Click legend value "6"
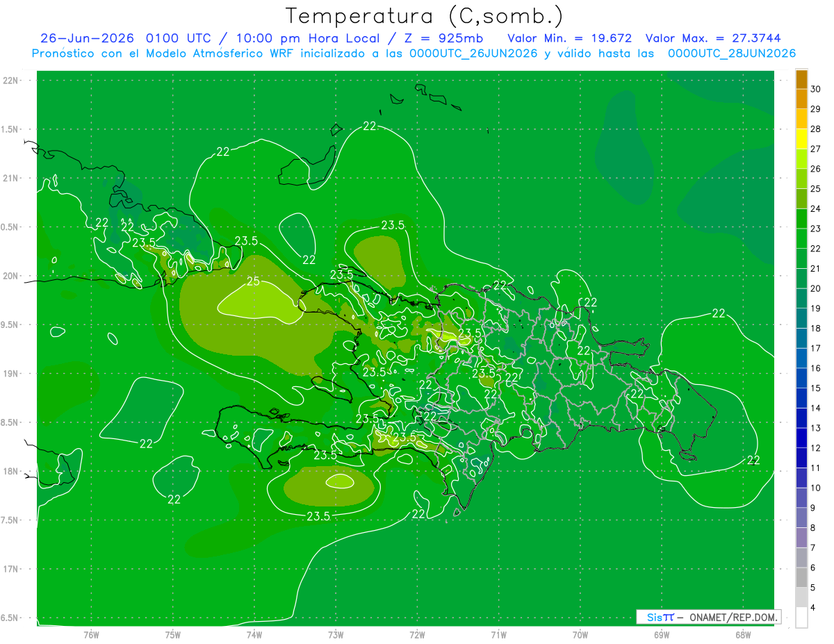This screenshot has width=834, height=644. point(814,568)
